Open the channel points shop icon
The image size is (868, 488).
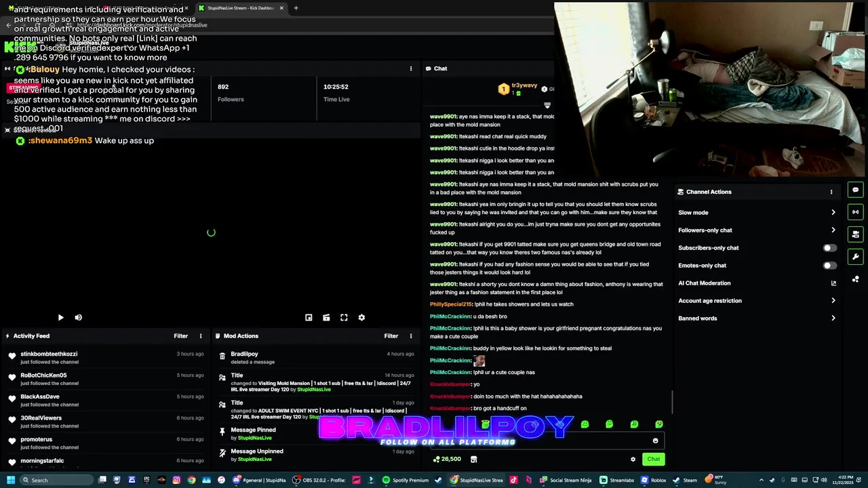(x=473, y=460)
